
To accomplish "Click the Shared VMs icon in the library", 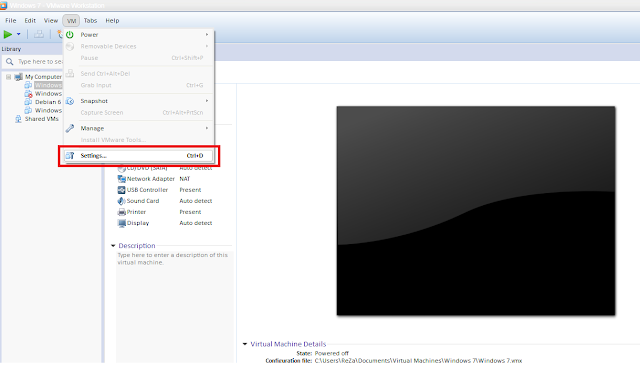I will point(18,119).
